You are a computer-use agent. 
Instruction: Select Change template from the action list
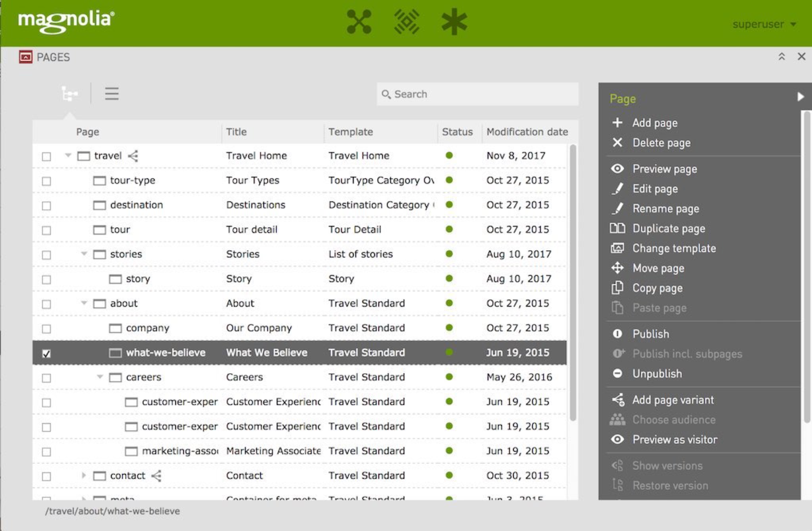point(674,248)
